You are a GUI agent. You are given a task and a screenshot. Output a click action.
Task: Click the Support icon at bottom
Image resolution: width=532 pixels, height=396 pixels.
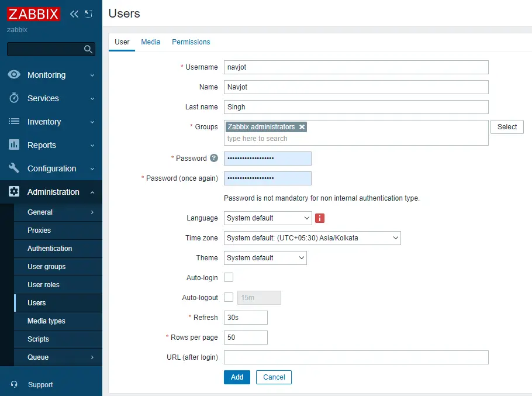[14, 385]
